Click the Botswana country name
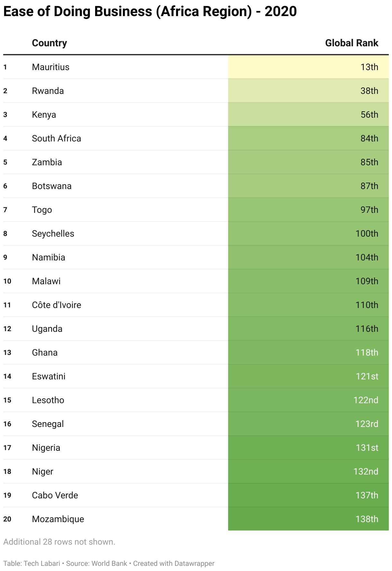392x571 pixels. pos(52,186)
